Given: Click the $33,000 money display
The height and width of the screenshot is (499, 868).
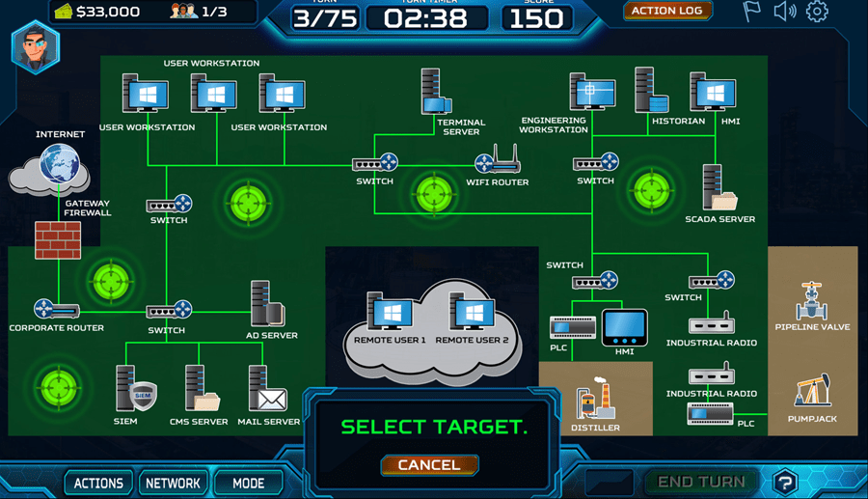Looking at the screenshot, I should 96,12.
